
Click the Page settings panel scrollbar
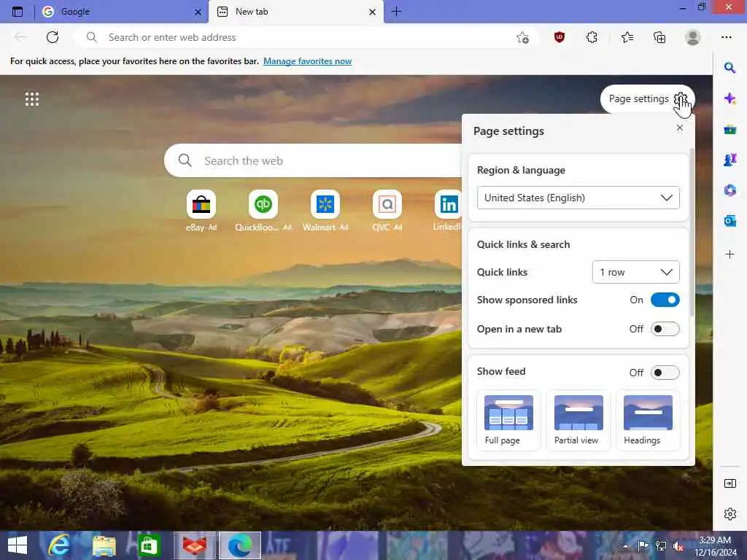(692, 232)
